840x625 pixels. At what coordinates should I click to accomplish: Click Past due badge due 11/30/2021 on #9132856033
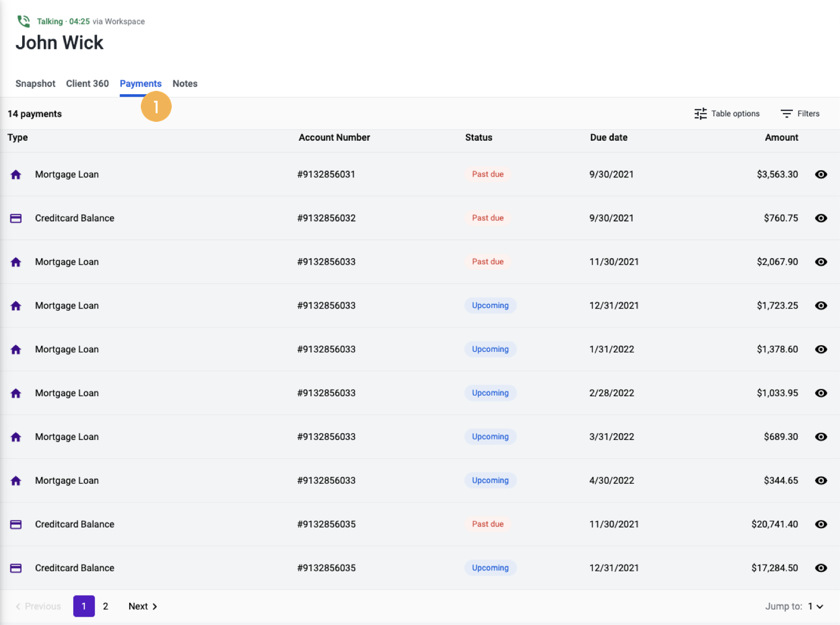click(488, 262)
